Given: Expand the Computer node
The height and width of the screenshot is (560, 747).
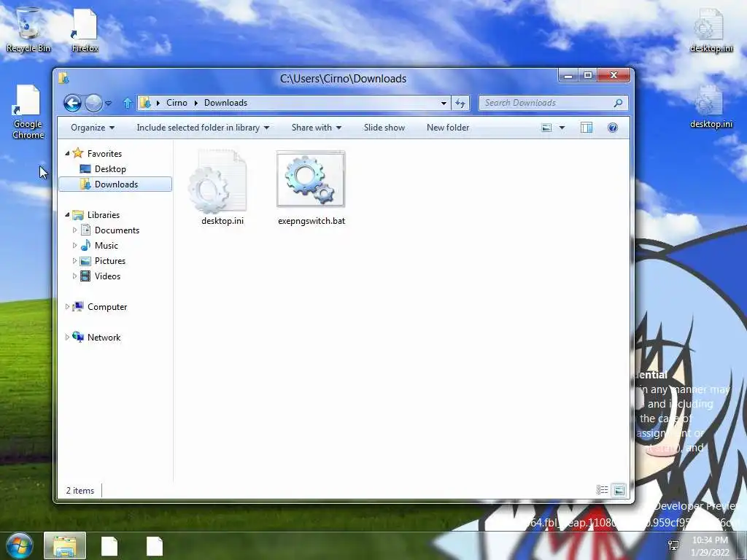Looking at the screenshot, I should [67, 307].
